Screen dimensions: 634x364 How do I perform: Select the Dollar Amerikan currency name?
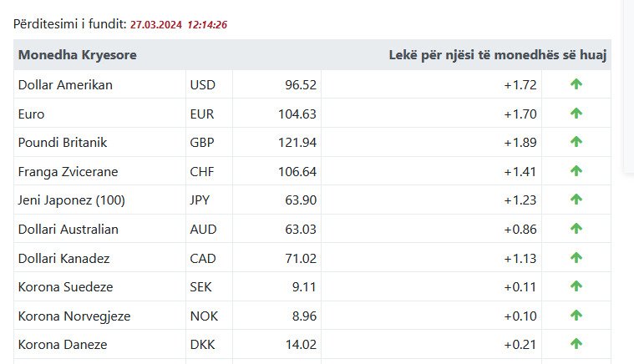(x=65, y=84)
